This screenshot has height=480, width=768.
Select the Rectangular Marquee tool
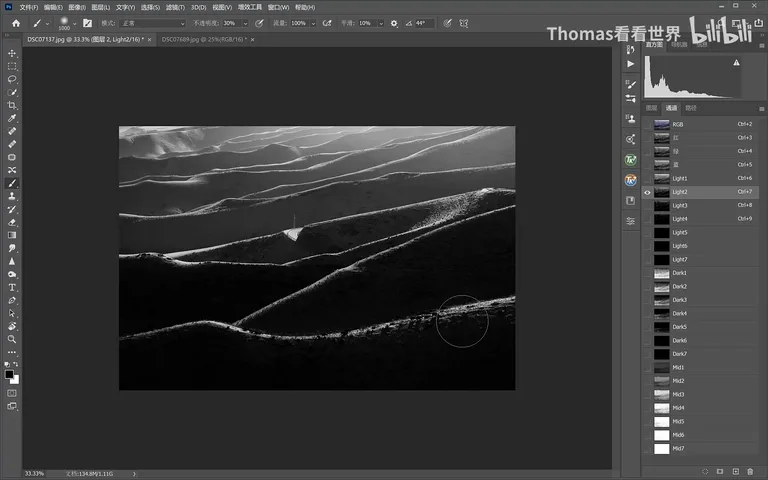click(x=12, y=66)
